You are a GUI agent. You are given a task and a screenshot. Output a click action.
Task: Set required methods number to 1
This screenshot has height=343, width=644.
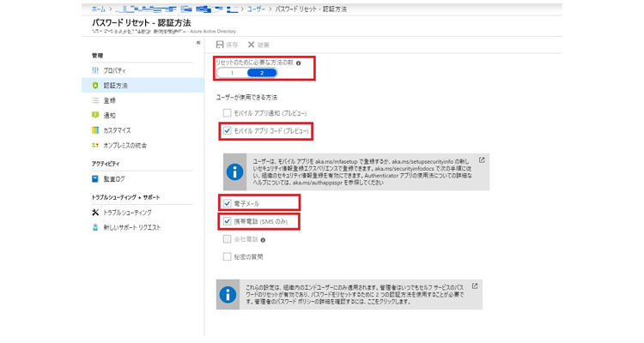point(232,73)
